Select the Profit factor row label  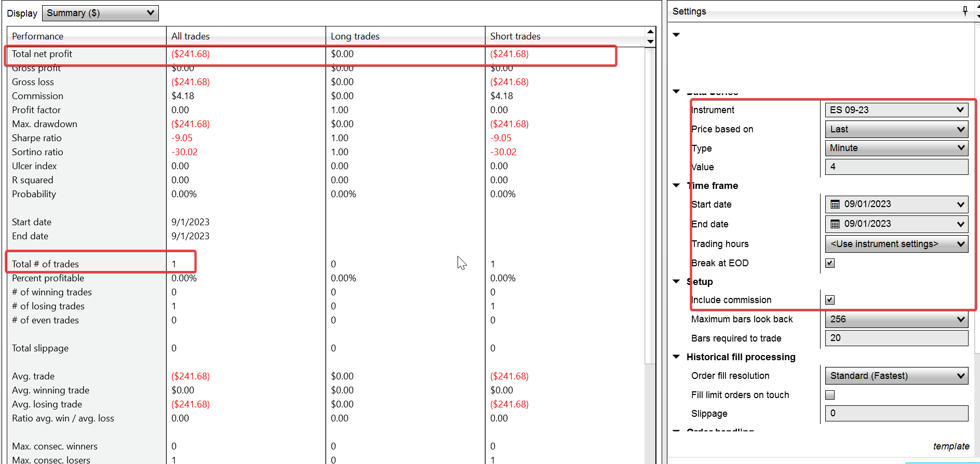point(36,110)
